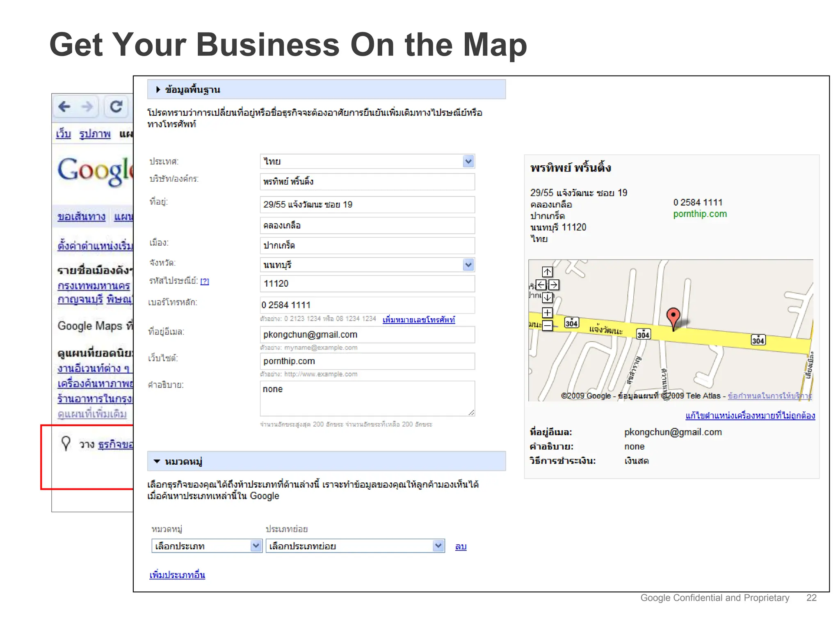This screenshot has height=630, width=840.
Task: Click the red location marker on map
Action: (x=673, y=318)
